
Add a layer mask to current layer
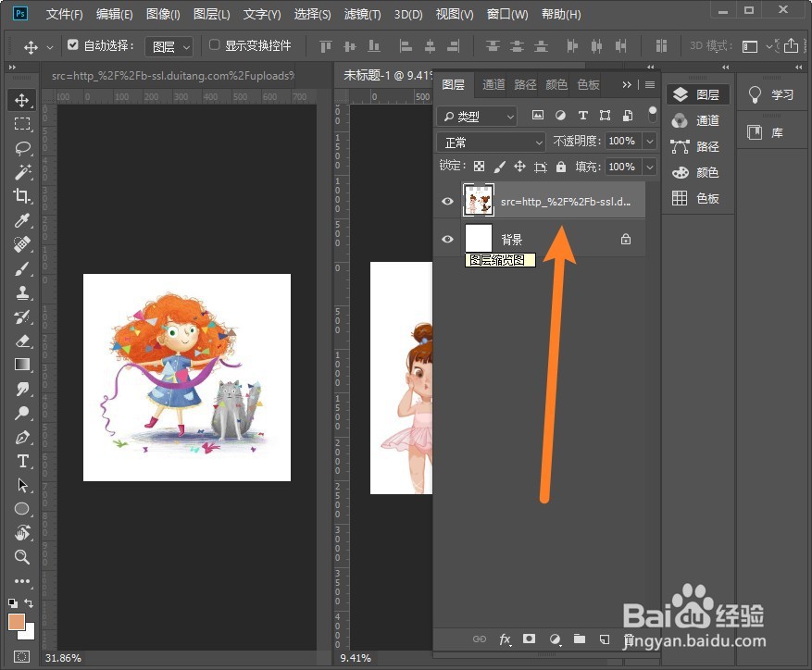pos(529,639)
